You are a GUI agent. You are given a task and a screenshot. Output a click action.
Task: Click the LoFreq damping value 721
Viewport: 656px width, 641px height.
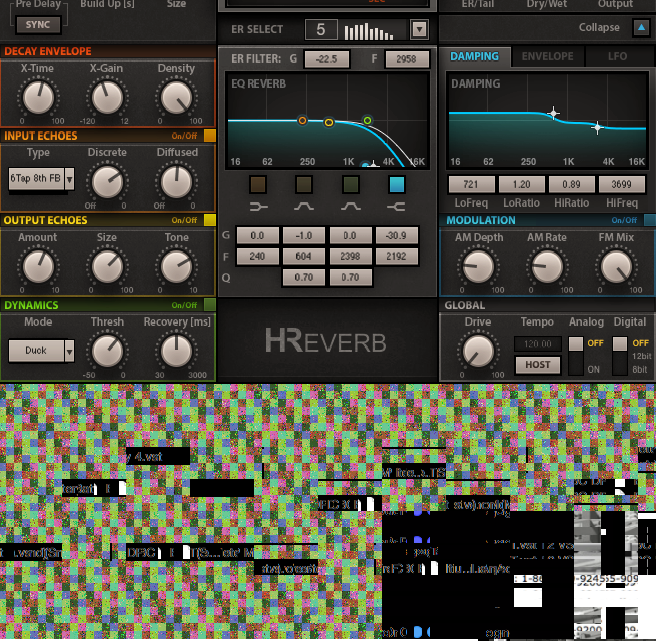pyautogui.click(x=471, y=185)
